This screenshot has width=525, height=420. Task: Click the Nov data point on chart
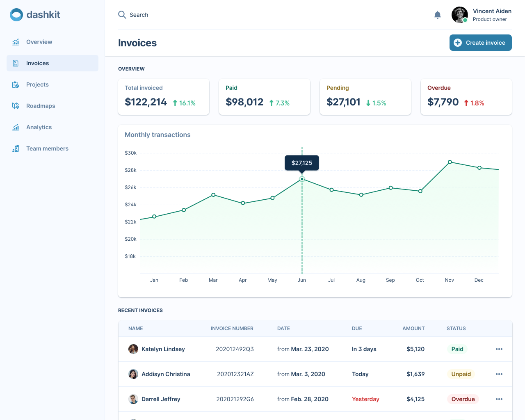point(450,162)
